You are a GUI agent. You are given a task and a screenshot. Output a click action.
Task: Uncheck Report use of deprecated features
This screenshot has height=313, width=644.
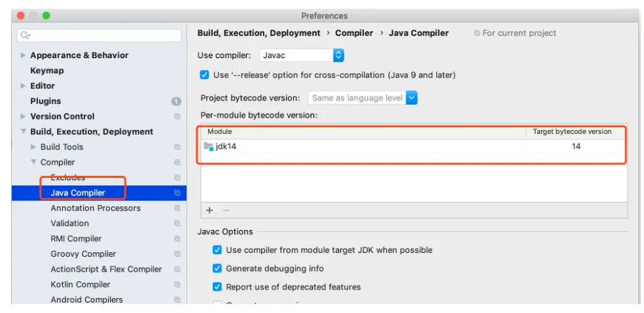[x=217, y=287]
